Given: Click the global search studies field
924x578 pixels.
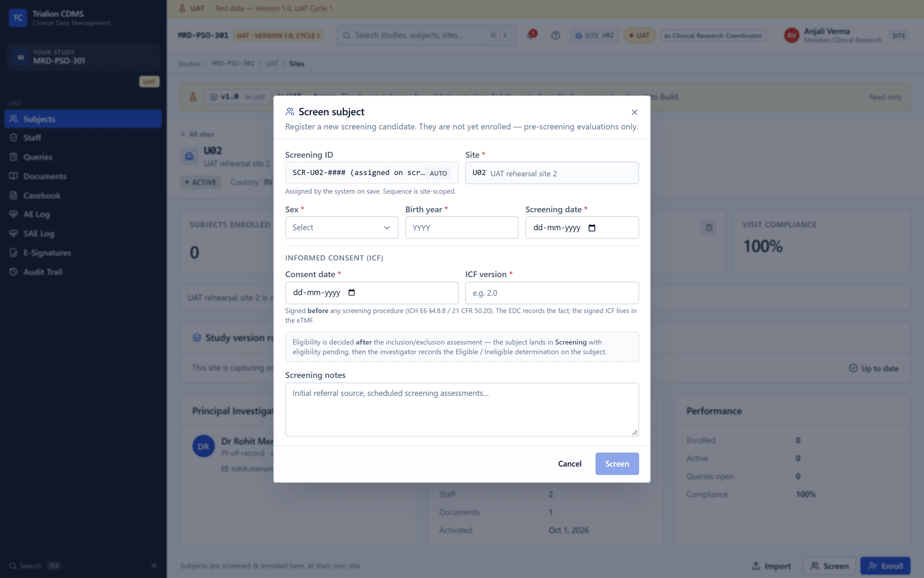Looking at the screenshot, I should pyautogui.click(x=426, y=35).
